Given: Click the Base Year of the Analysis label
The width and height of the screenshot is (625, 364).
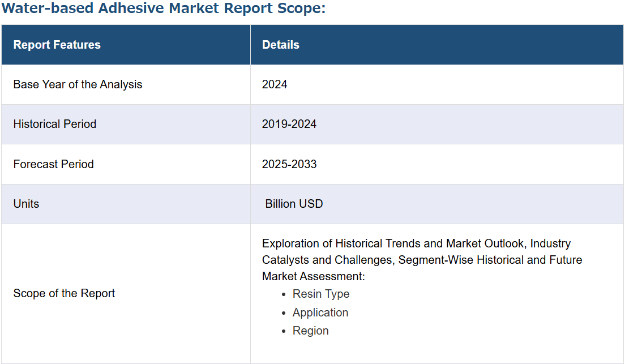Looking at the screenshot, I should [78, 84].
